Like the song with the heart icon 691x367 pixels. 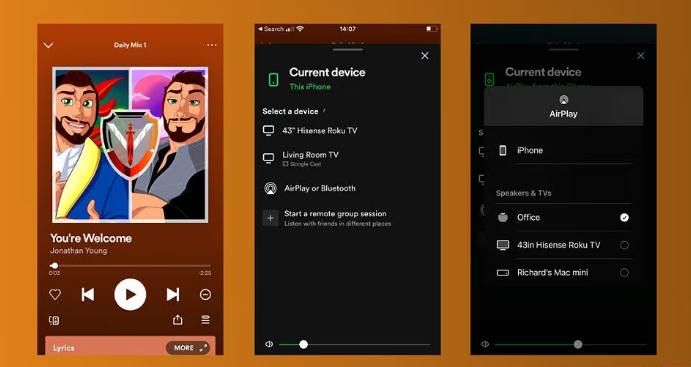pyautogui.click(x=55, y=294)
